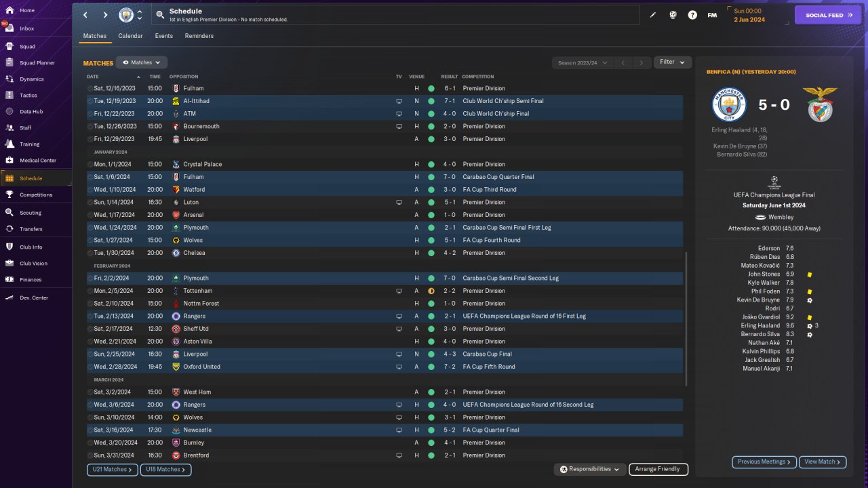Open the Club Info shield icon
This screenshot has width=868, height=488.
(9, 247)
